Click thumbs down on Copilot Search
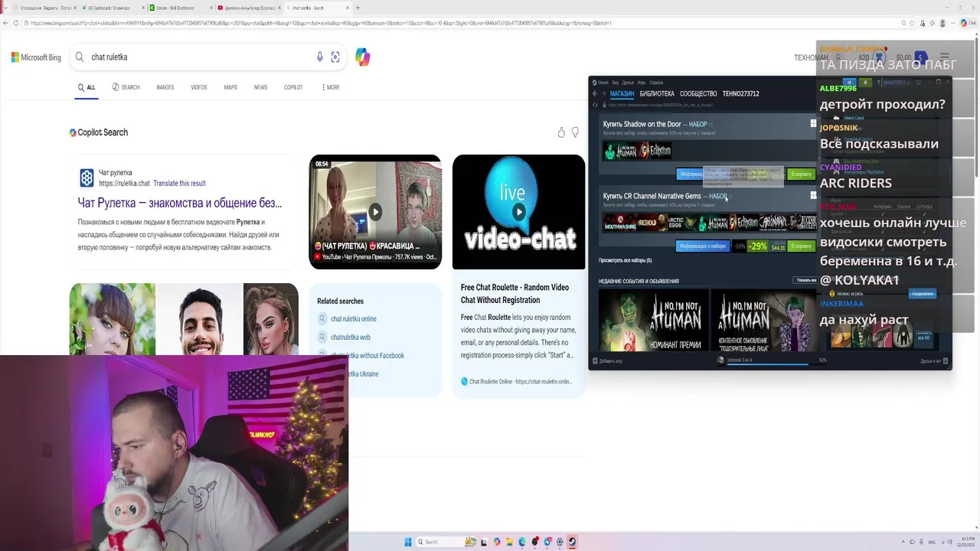 575,132
